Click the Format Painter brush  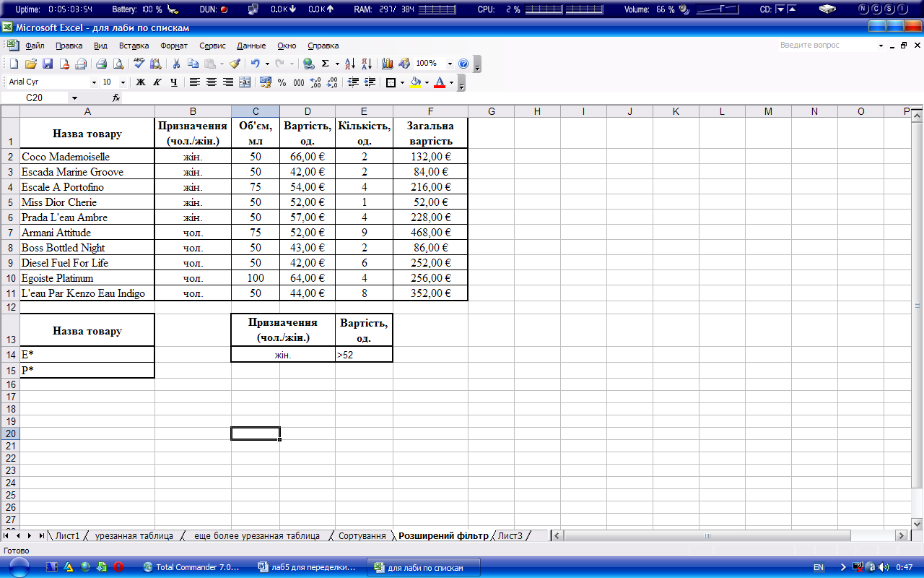tap(235, 64)
